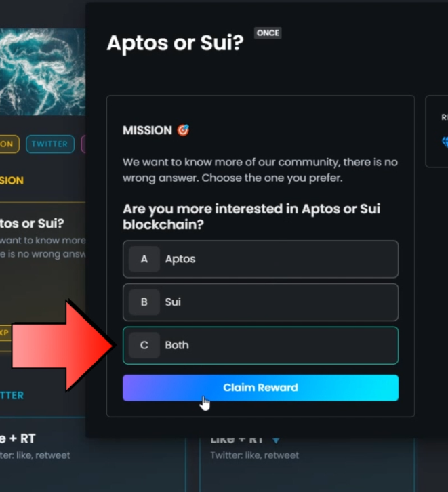
Task: Select answer option Sui
Action: point(260,302)
